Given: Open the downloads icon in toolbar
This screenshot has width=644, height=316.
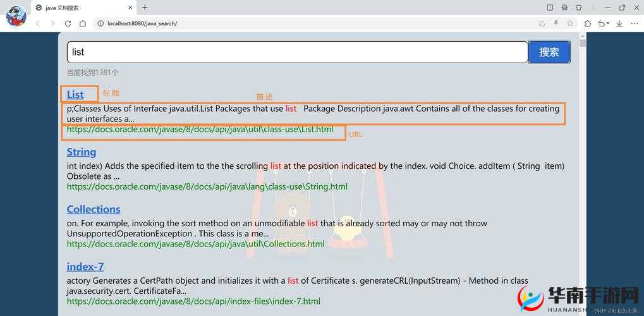Looking at the screenshot, I should pos(619,23).
